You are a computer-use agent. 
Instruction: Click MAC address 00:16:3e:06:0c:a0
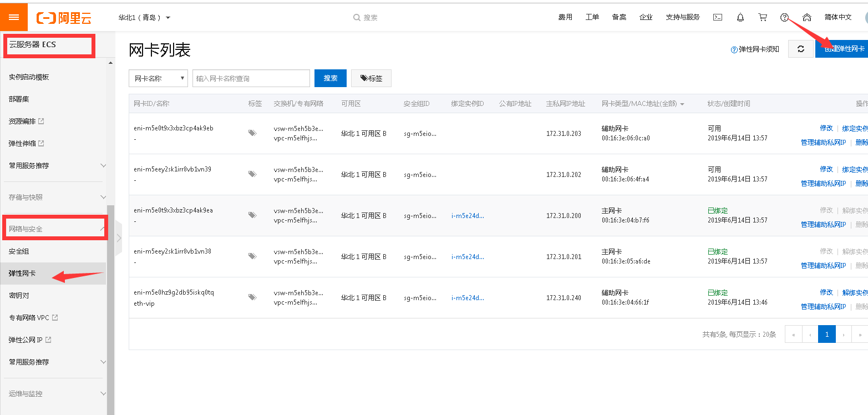(x=626, y=138)
